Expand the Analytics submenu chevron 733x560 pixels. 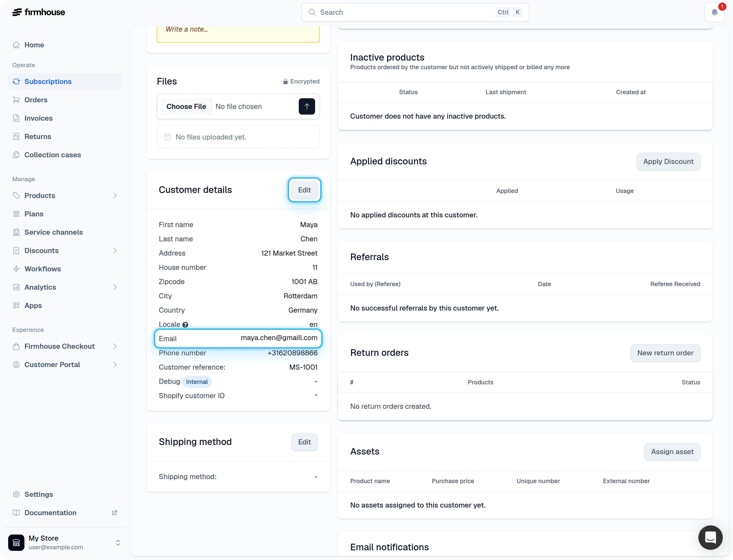(115, 287)
